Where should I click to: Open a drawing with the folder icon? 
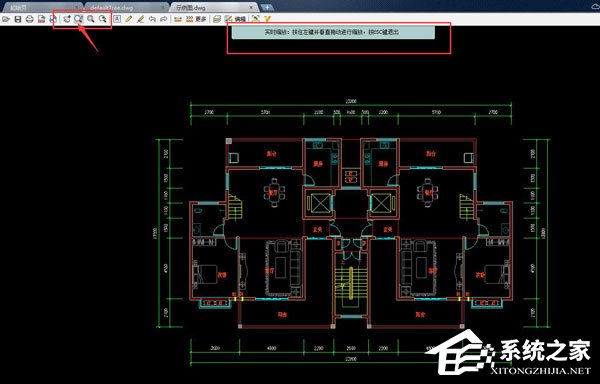click(x=6, y=19)
